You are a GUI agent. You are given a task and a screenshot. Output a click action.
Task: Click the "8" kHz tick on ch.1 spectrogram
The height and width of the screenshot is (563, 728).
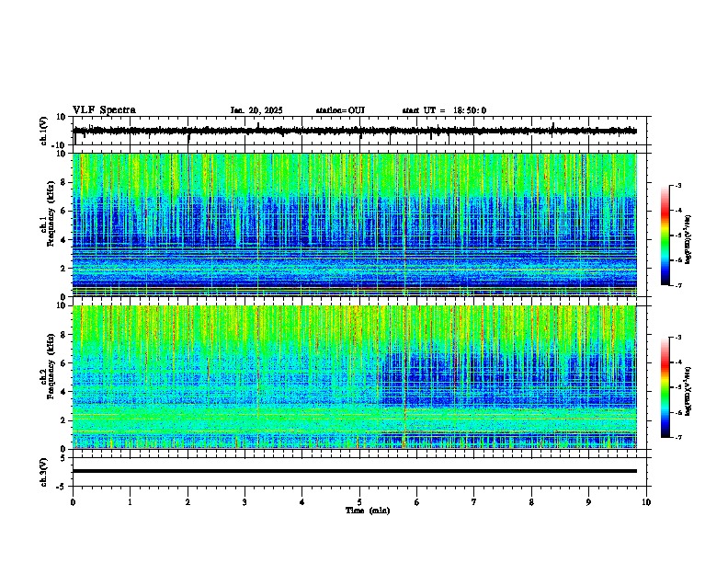[x=64, y=182]
